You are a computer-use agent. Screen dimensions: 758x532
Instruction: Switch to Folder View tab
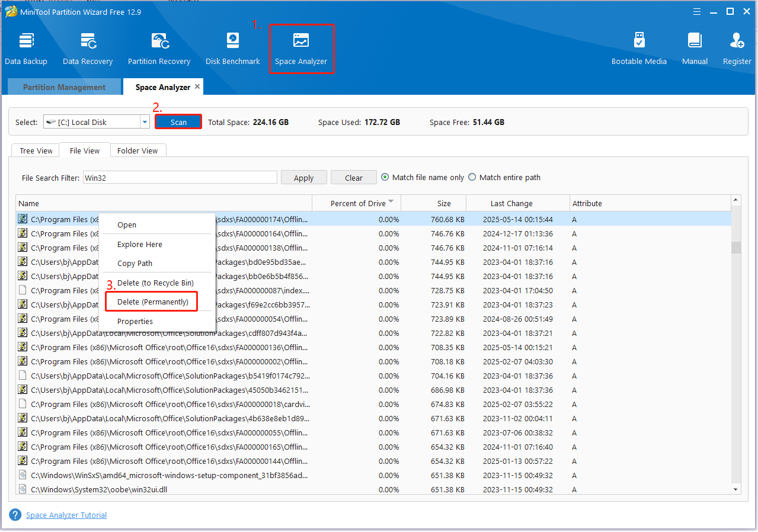137,150
